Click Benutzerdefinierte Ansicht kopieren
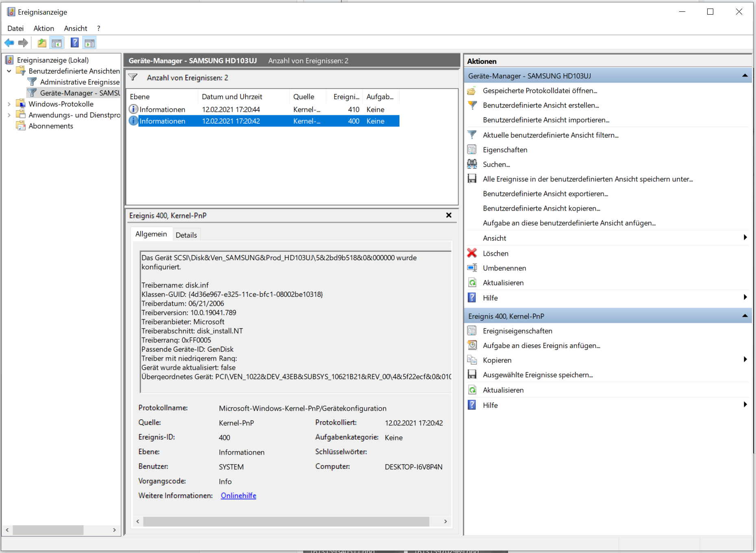 pyautogui.click(x=541, y=208)
